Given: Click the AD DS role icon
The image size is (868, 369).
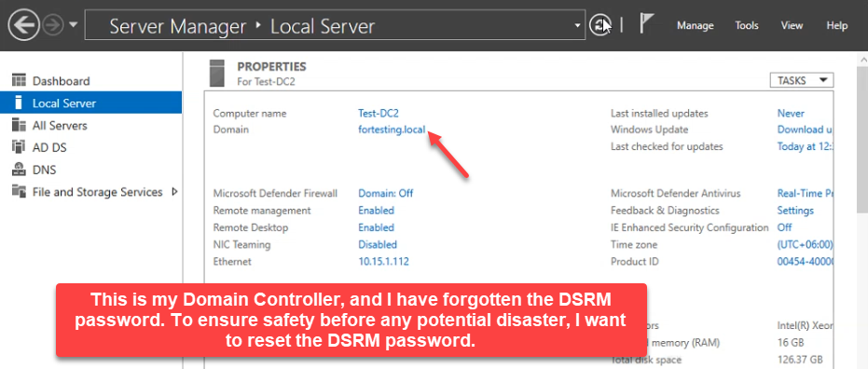Looking at the screenshot, I should click(x=19, y=147).
